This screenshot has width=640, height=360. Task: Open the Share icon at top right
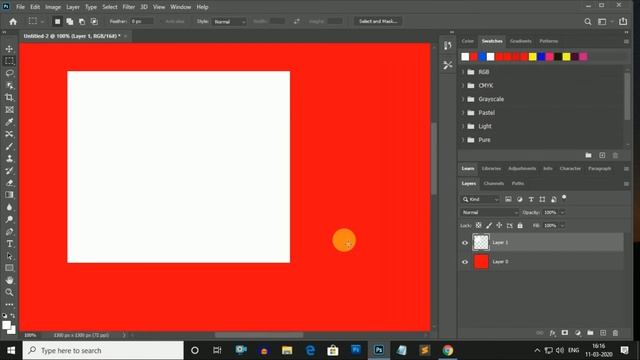[x=623, y=22]
